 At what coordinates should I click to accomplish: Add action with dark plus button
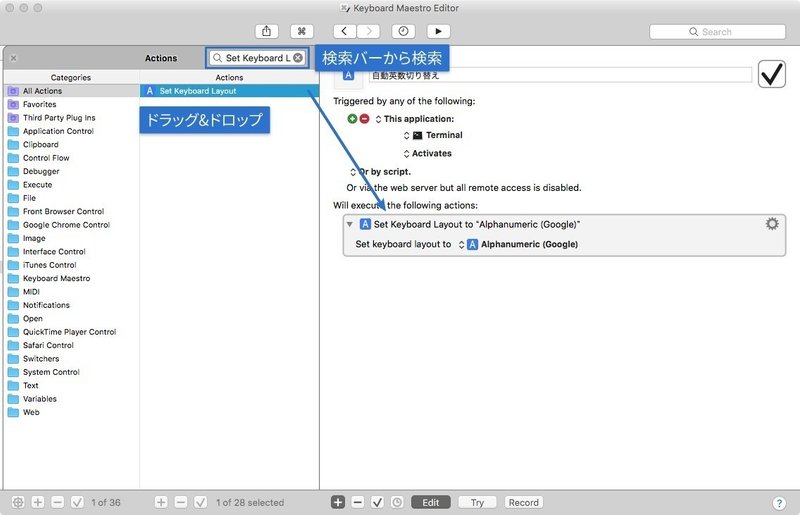pos(338,502)
